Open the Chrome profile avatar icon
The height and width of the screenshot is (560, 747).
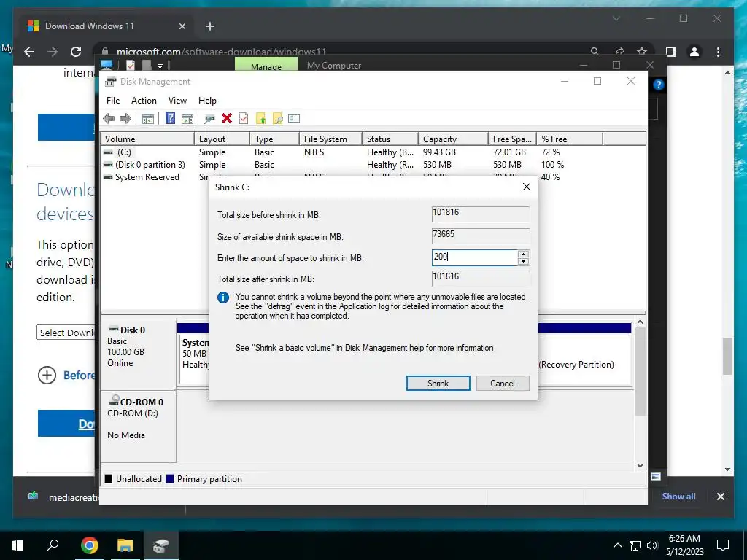coord(694,52)
